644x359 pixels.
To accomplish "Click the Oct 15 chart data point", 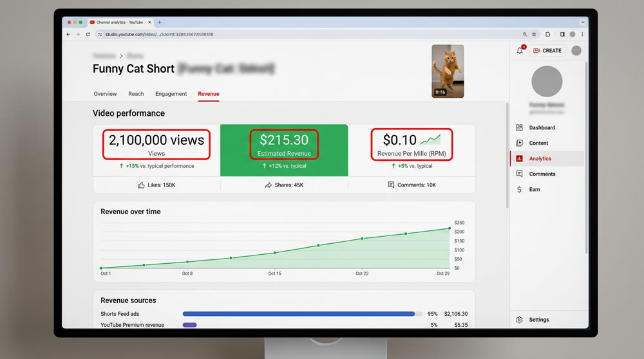I will tap(275, 253).
